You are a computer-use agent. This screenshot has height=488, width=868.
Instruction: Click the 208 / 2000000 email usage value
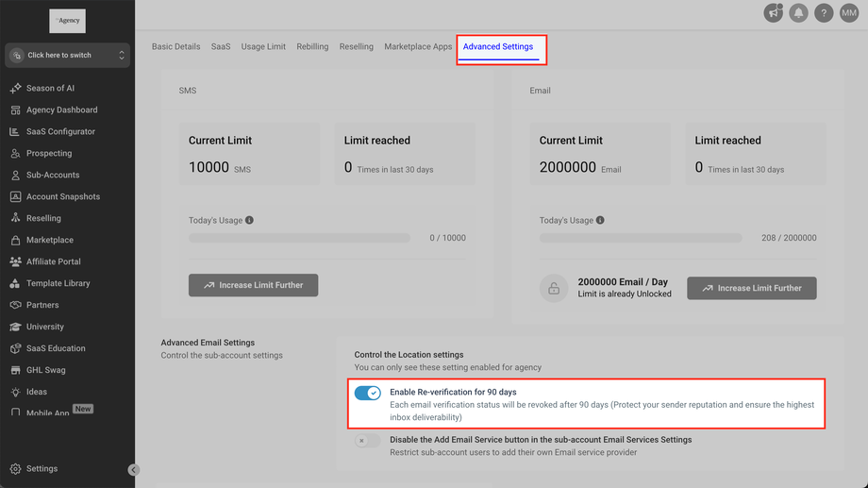(x=789, y=238)
